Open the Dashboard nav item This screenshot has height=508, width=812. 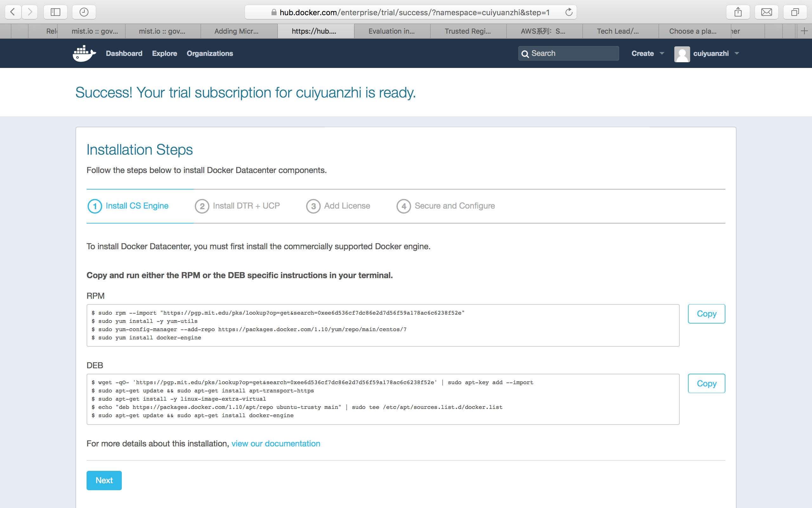coord(124,53)
